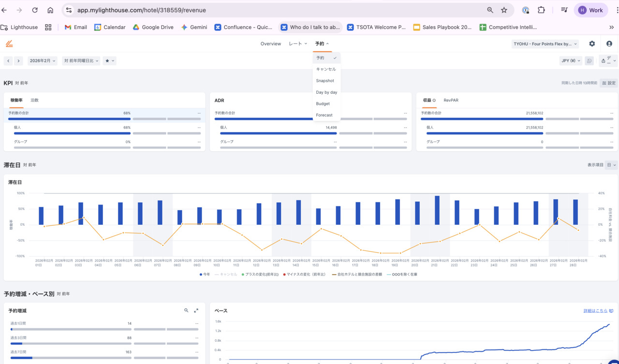Image resolution: width=619 pixels, height=364 pixels.
Task: Click the 21日 bar in 滞在日 chart
Action: click(x=437, y=210)
